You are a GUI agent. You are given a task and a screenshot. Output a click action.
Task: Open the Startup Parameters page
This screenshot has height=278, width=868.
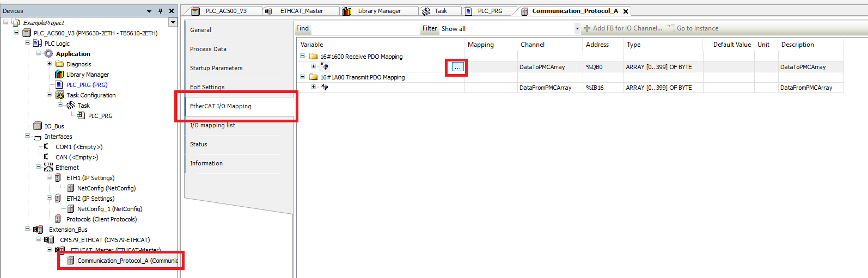point(216,68)
